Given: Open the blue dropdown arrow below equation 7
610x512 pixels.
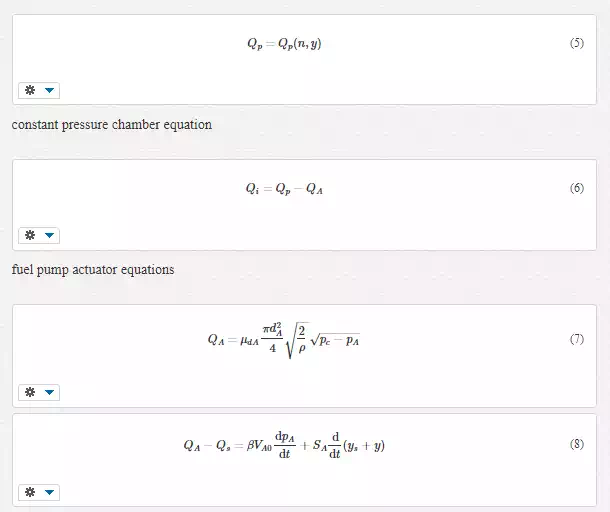Looking at the screenshot, I should [49, 392].
